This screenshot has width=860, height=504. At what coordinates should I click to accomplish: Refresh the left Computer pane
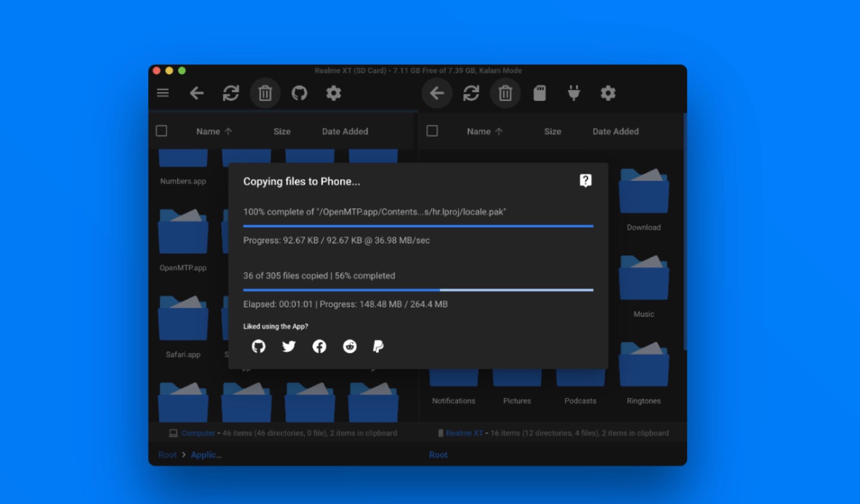pyautogui.click(x=231, y=93)
